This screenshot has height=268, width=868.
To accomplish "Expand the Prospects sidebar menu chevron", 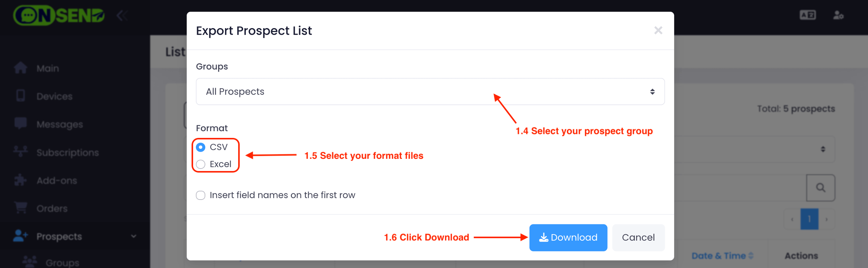I will coord(133,236).
